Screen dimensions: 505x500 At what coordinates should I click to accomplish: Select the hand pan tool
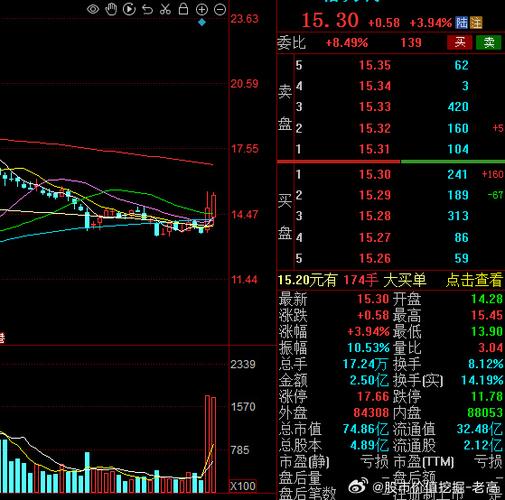[x=111, y=9]
